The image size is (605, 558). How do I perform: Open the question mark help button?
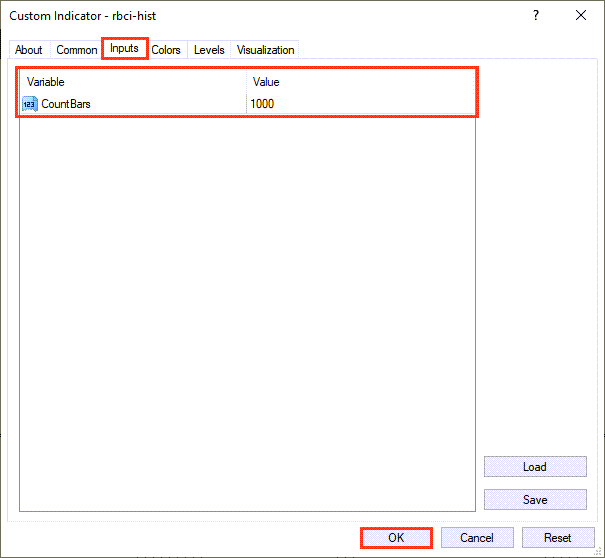coord(536,15)
